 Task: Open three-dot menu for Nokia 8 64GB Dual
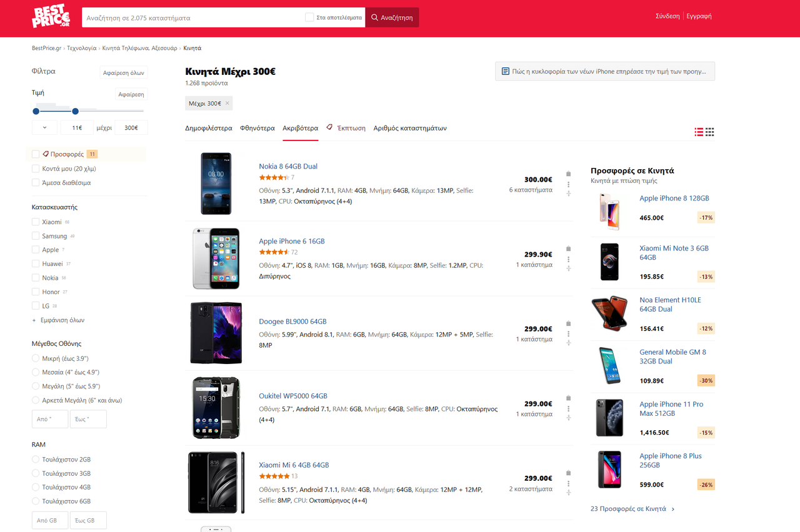tap(568, 184)
